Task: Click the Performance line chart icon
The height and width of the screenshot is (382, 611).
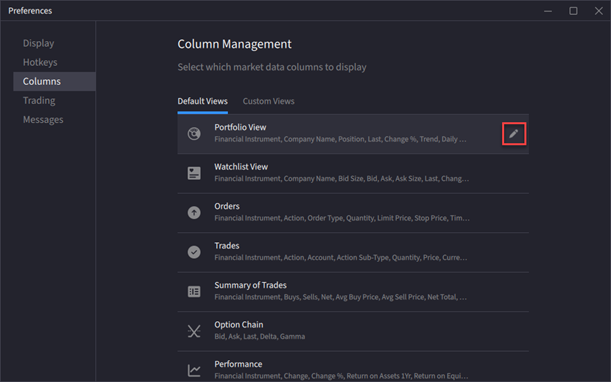Action: 194,370
